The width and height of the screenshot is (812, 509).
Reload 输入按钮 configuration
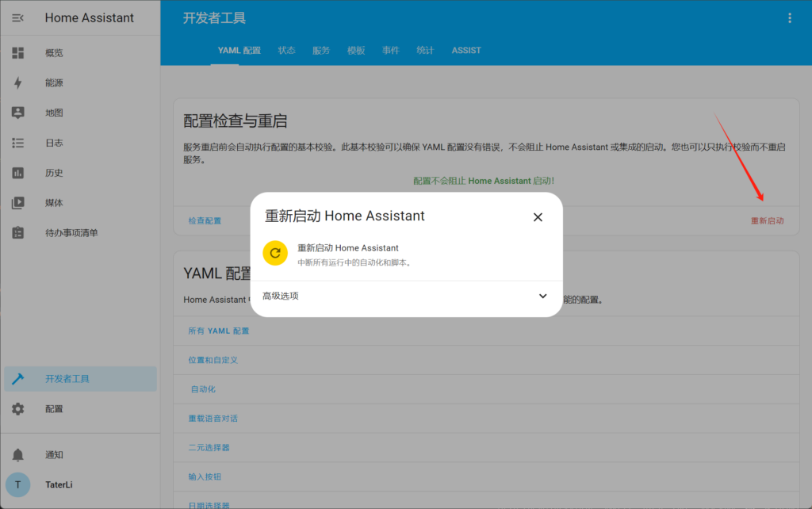click(205, 476)
